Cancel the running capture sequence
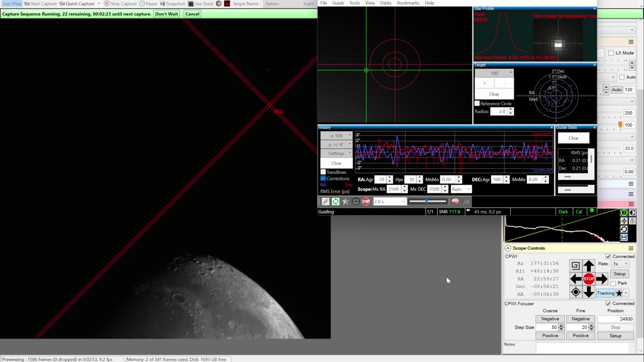 point(192,14)
